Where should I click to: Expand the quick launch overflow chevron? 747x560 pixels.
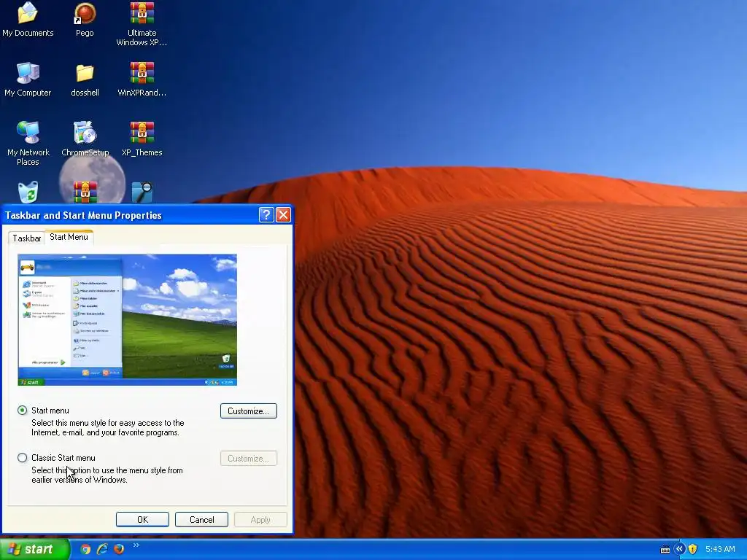click(x=136, y=545)
